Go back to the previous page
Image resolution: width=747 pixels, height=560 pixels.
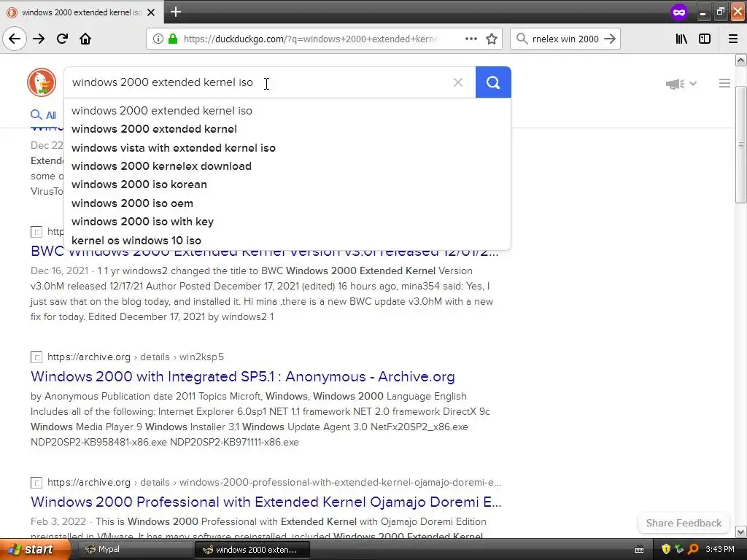[x=15, y=39]
